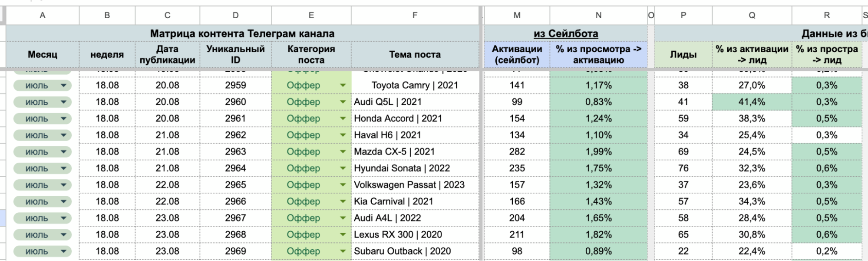868x261 pixels.
Task: Expand Оффер category dropdown for Volkswagen Passat row
Action: point(343,185)
